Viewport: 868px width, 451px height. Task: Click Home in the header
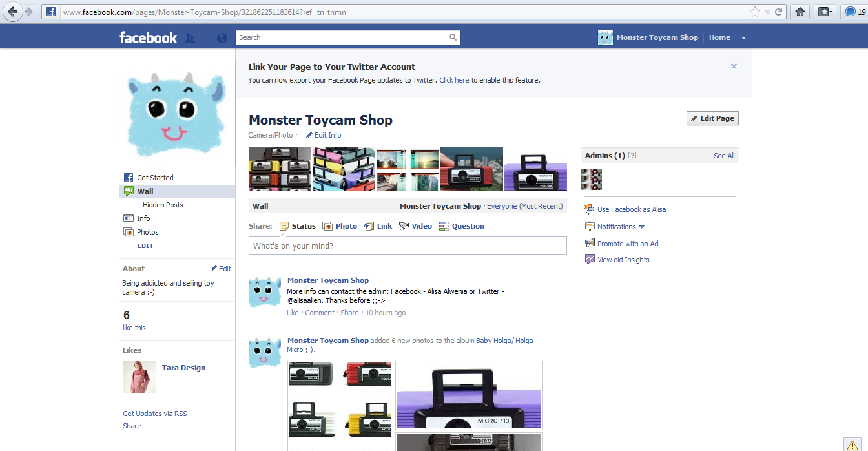(x=719, y=37)
